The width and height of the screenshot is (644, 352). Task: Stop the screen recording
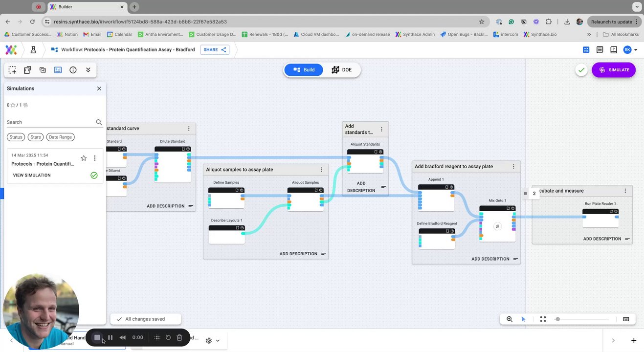click(x=97, y=337)
